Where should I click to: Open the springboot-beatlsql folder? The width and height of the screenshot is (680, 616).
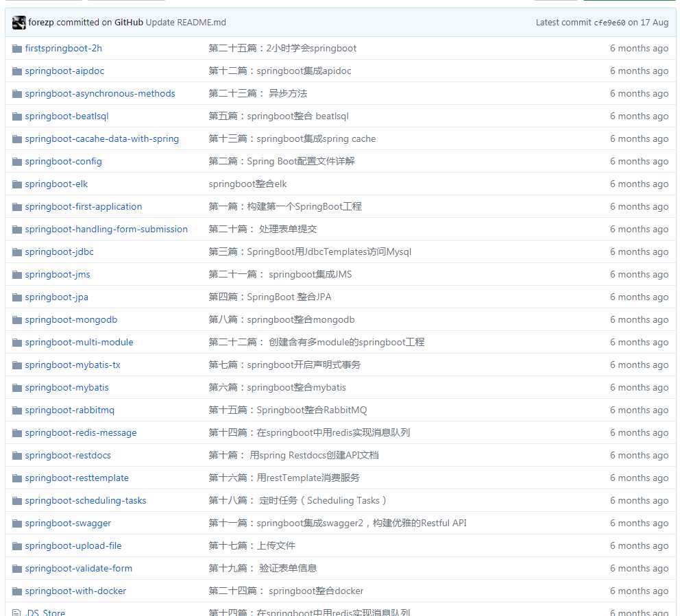66,116
